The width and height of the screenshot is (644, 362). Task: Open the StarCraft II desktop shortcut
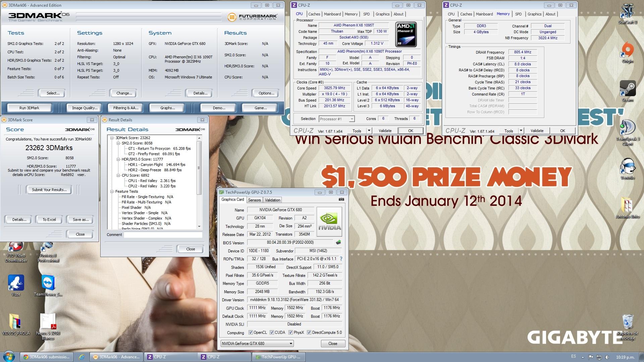point(628,13)
